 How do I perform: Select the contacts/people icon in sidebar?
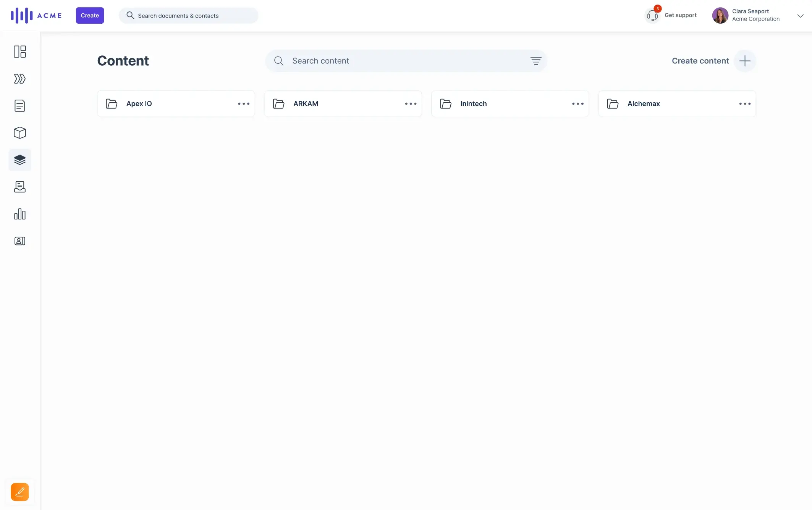[19, 241]
